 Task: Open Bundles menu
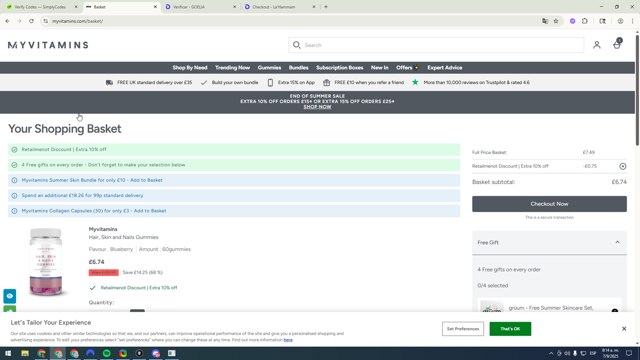pyautogui.click(x=298, y=68)
